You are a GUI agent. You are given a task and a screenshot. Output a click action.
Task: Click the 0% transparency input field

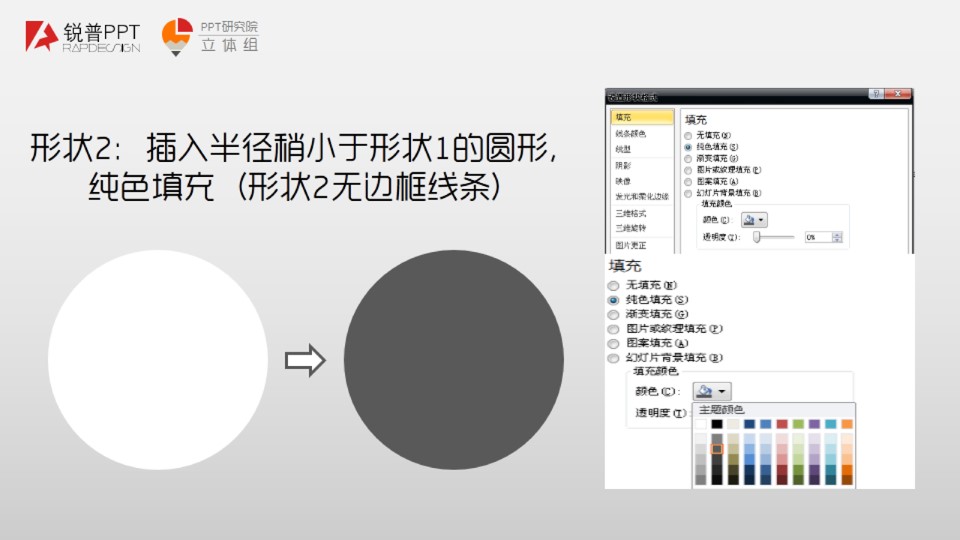(816, 237)
